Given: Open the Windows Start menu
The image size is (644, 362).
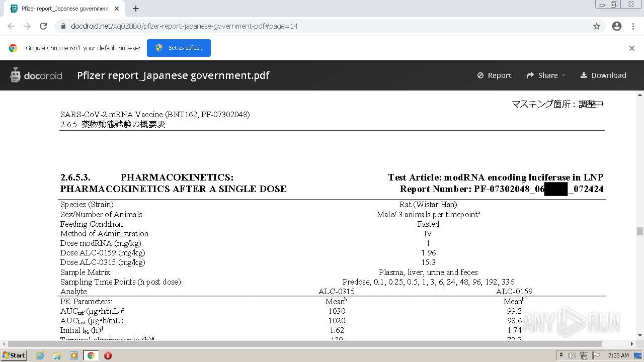Looking at the screenshot, I should 14,355.
